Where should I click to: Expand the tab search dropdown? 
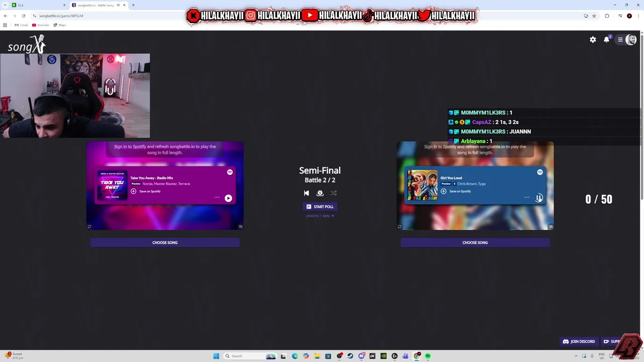(x=4, y=5)
